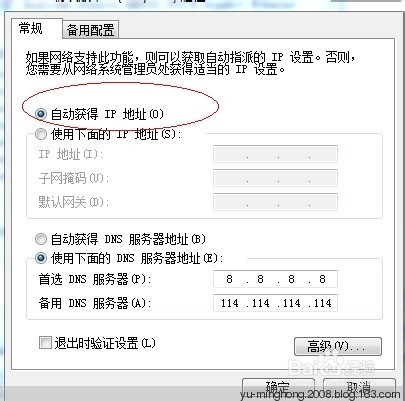Screen dimensions: 405x401
Task: Click the IP 地址 input field
Action: click(275, 154)
